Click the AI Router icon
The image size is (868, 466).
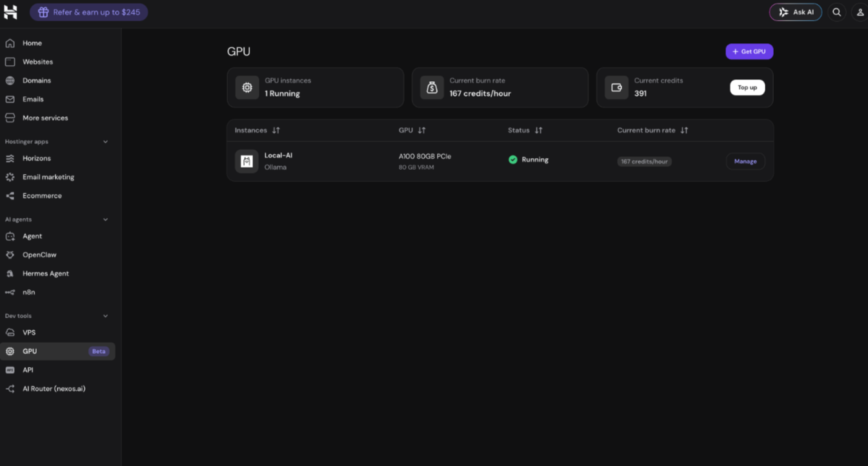10,389
